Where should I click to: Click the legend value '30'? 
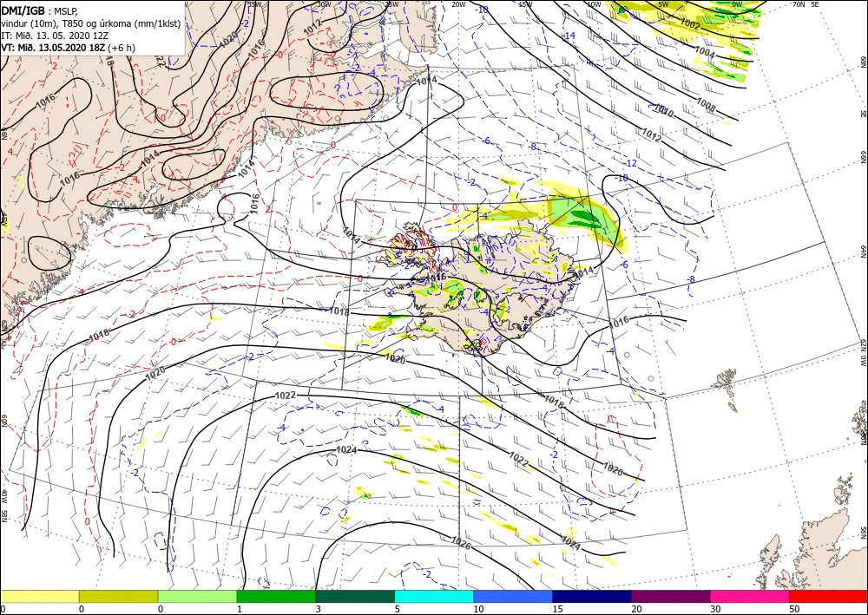point(715,609)
